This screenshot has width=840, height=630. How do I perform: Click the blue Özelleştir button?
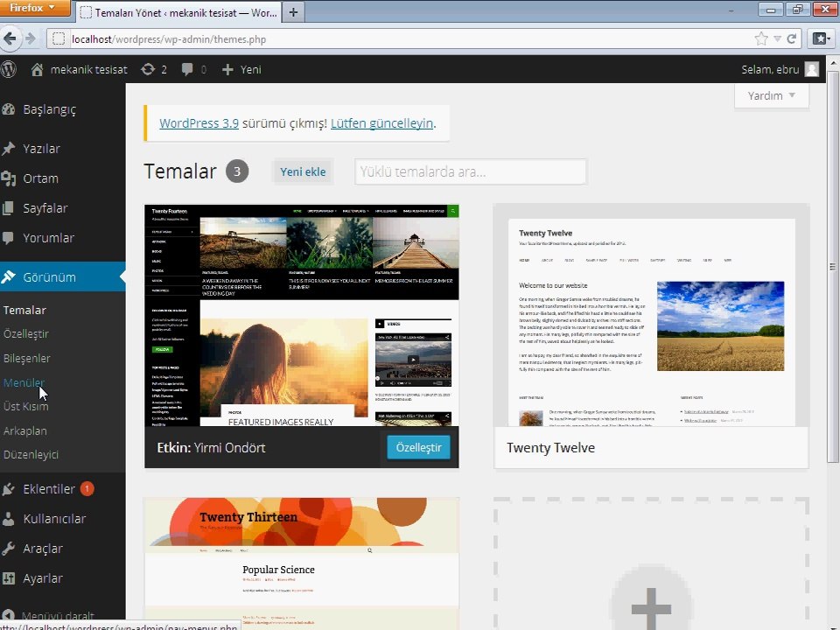pyautogui.click(x=418, y=447)
